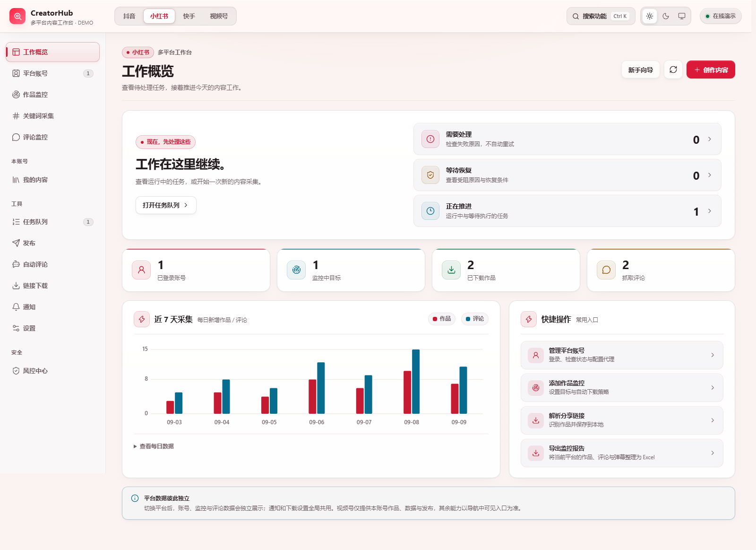
Task: Open 任务队列 in sidebar
Action: pyautogui.click(x=52, y=222)
